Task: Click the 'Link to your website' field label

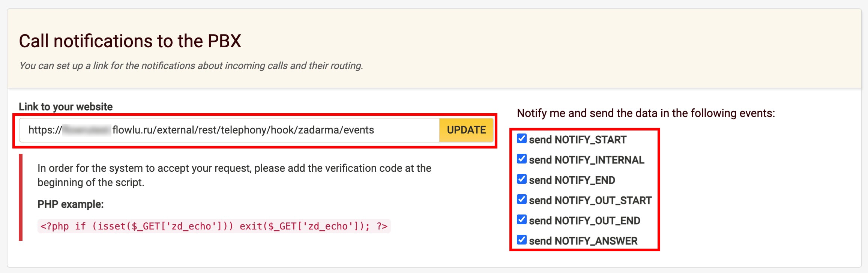Action: point(66,107)
